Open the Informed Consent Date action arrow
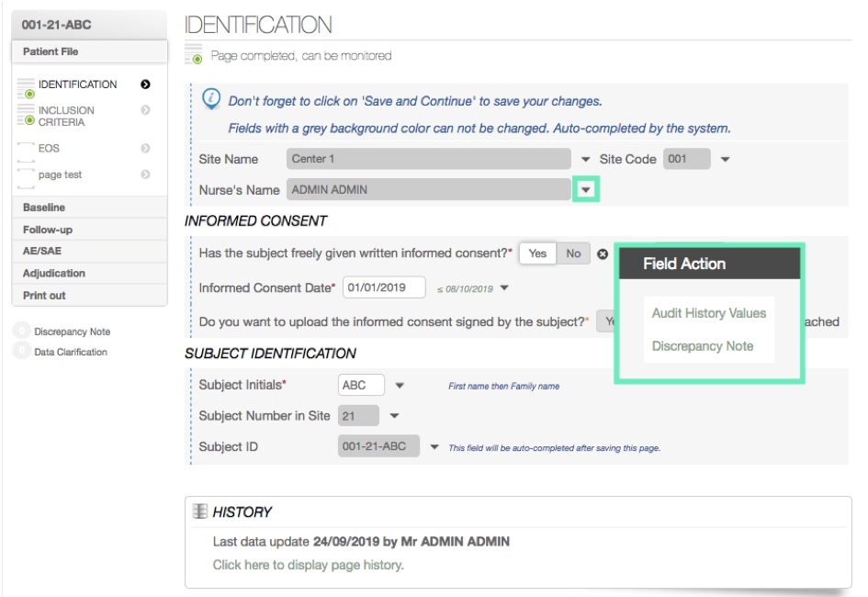 pos(504,288)
